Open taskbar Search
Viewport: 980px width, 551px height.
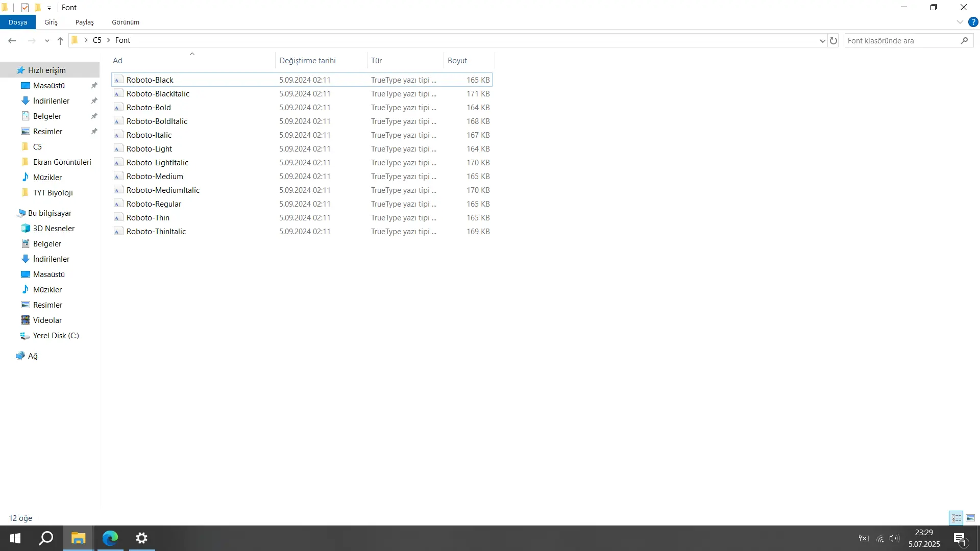pyautogui.click(x=46, y=538)
